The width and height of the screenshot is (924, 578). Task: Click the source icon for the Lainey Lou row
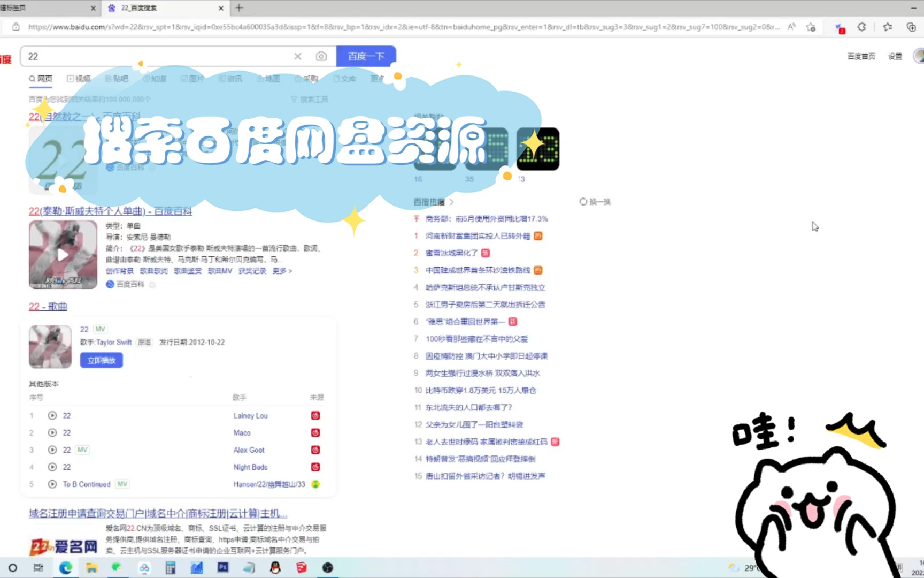(315, 415)
